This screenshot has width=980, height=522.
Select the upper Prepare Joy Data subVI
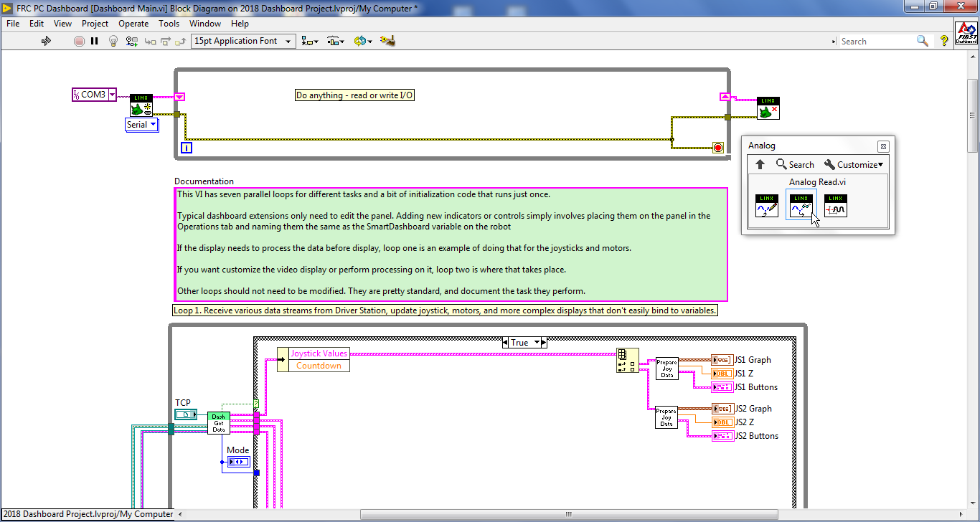click(x=666, y=369)
